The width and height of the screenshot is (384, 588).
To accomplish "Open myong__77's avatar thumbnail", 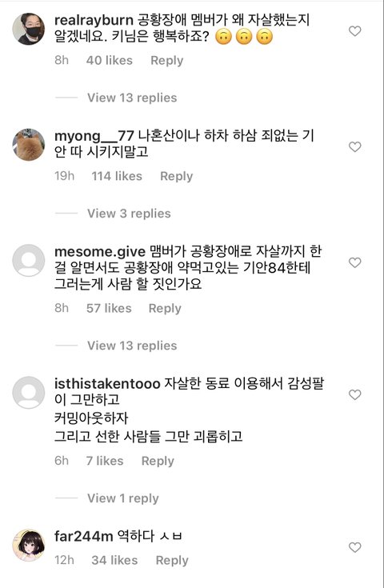I will (x=29, y=145).
